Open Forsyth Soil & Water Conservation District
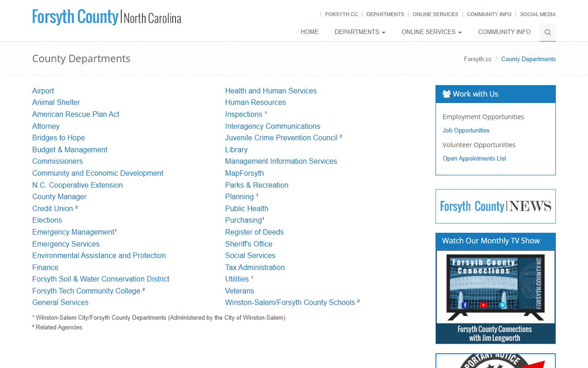The width and height of the screenshot is (588, 368). [x=101, y=279]
